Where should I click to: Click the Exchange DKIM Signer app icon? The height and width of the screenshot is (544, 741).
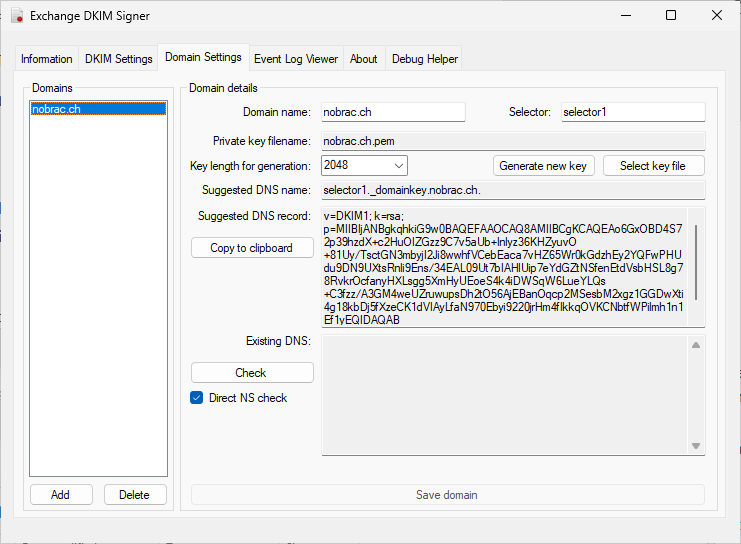17,16
